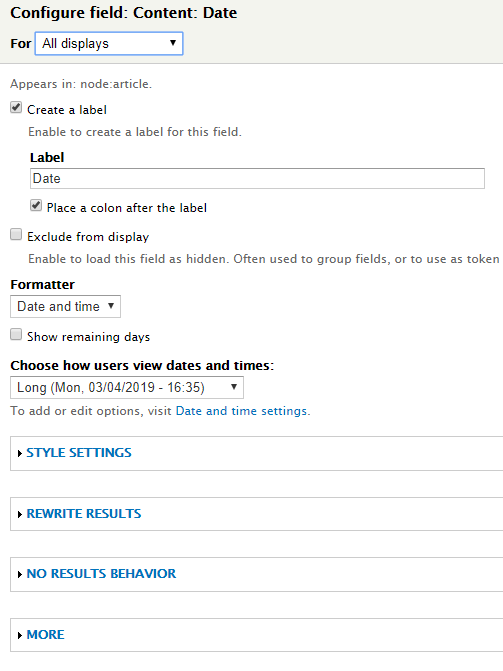This screenshot has height=671, width=503.
Task: Open the date format Long dropdown
Action: coord(127,387)
